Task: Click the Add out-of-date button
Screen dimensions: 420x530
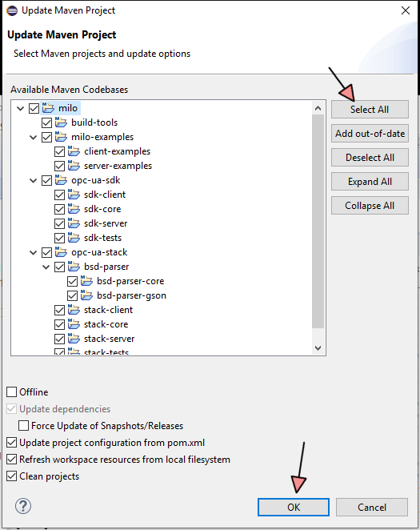Action: (370, 134)
